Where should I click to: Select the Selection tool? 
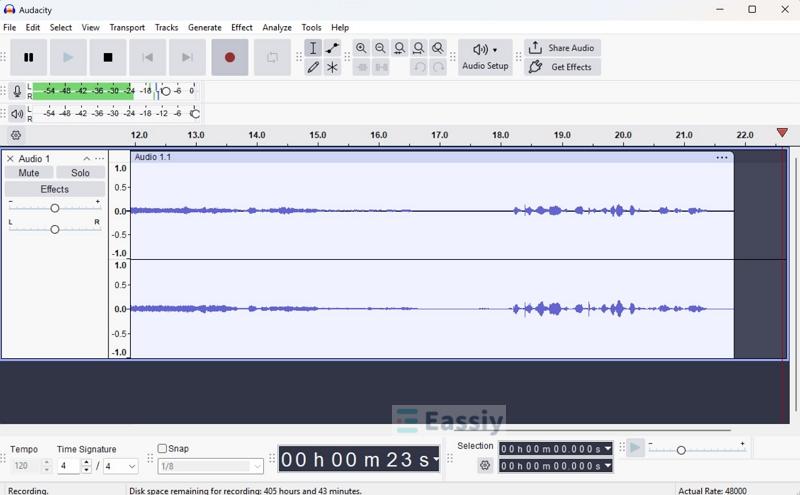pyautogui.click(x=313, y=48)
